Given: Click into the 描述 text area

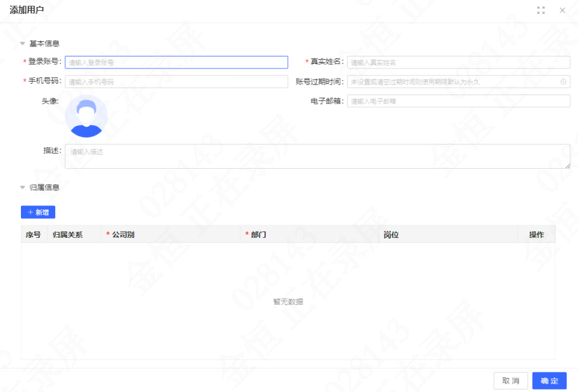Looking at the screenshot, I should (x=317, y=156).
